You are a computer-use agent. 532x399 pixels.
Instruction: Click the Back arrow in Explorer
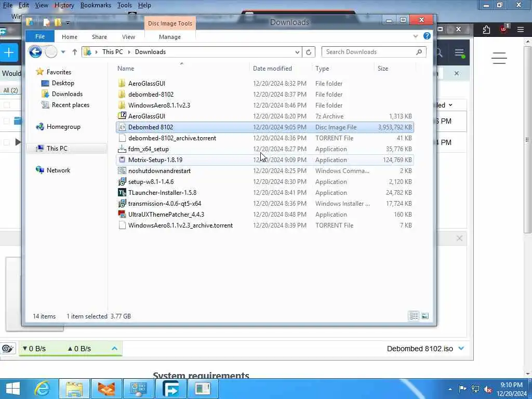(x=35, y=52)
